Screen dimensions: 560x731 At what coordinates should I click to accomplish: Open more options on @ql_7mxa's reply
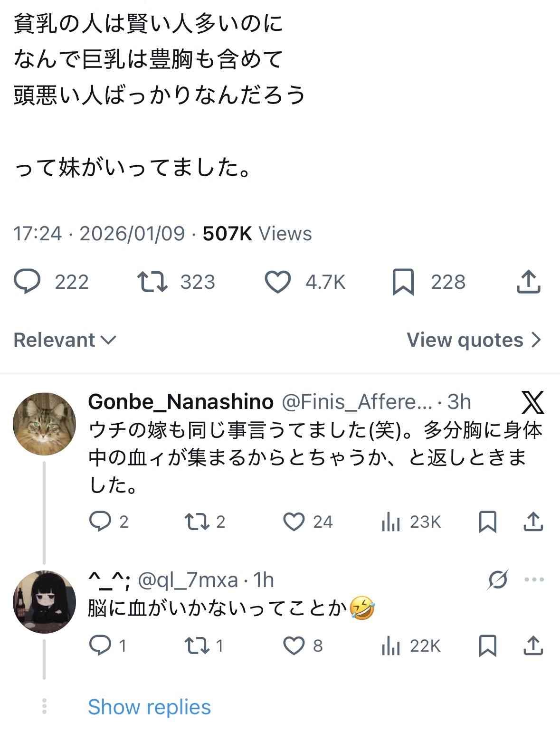[x=534, y=579]
